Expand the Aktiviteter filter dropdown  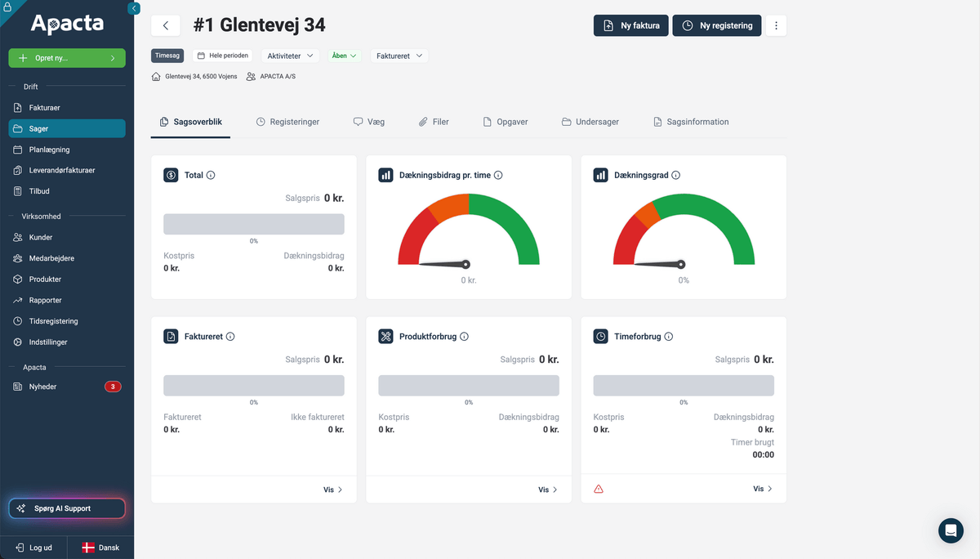coord(291,56)
